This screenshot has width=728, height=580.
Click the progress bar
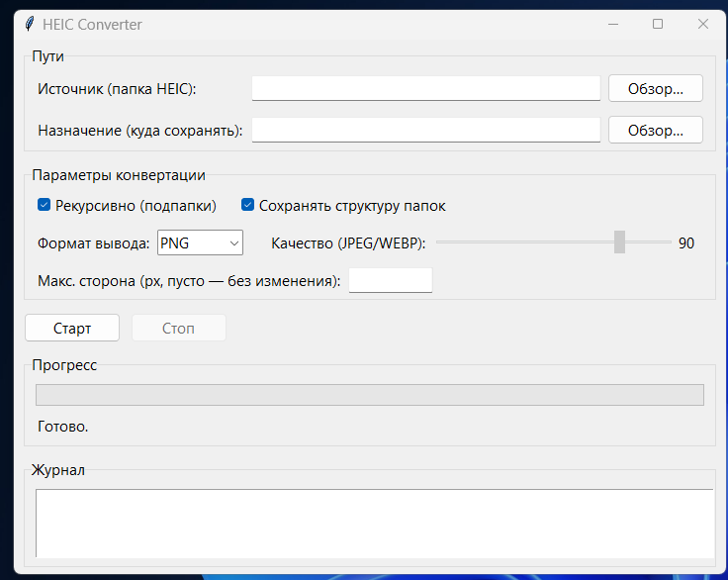(370, 395)
